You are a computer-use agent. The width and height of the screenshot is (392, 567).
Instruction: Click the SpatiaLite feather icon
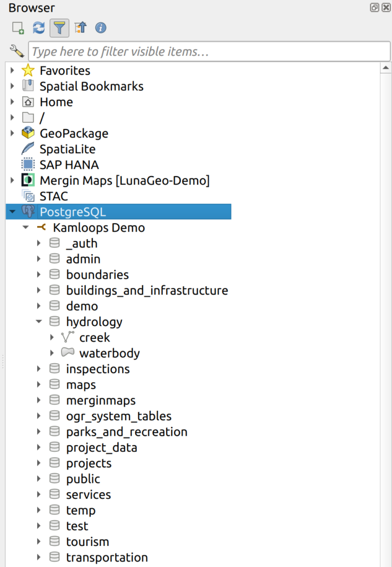[x=27, y=149]
